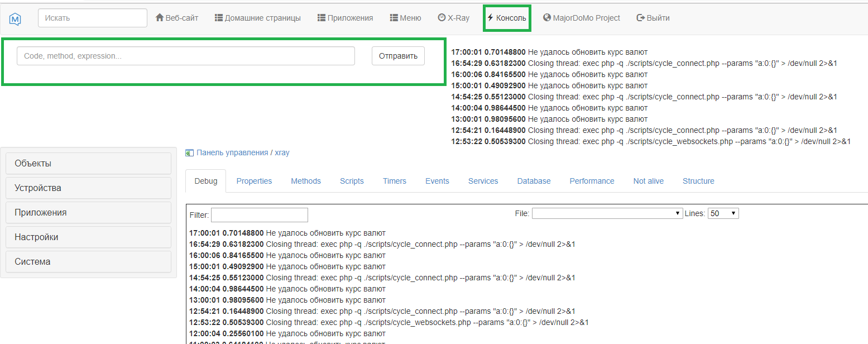Expand the Объекты sidebar section
The width and height of the screenshot is (868, 344).
point(88,164)
